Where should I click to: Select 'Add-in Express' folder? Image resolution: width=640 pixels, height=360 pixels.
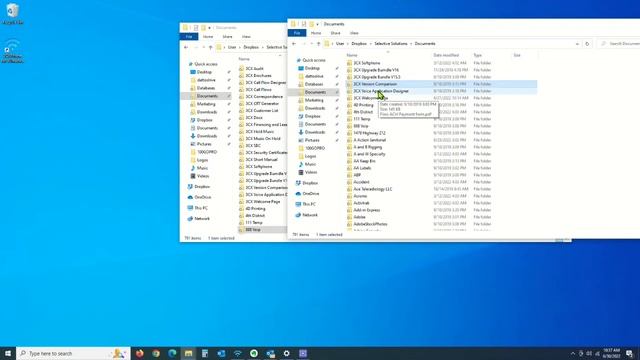(x=367, y=210)
